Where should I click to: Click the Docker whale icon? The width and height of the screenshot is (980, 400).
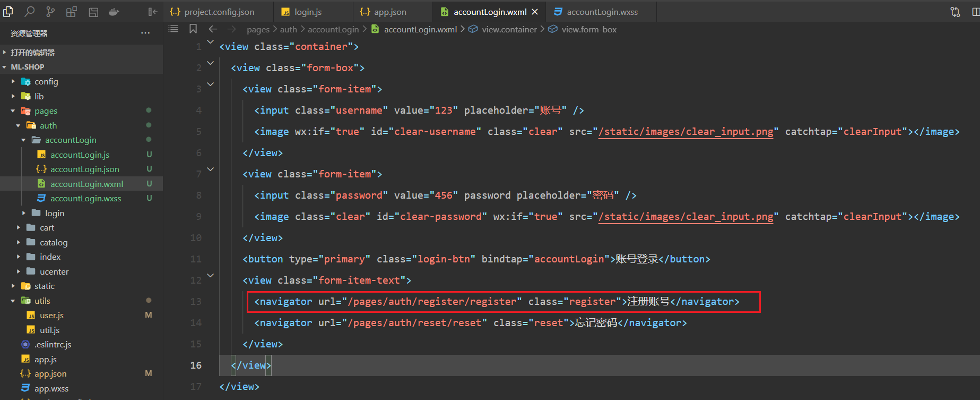coord(114,12)
